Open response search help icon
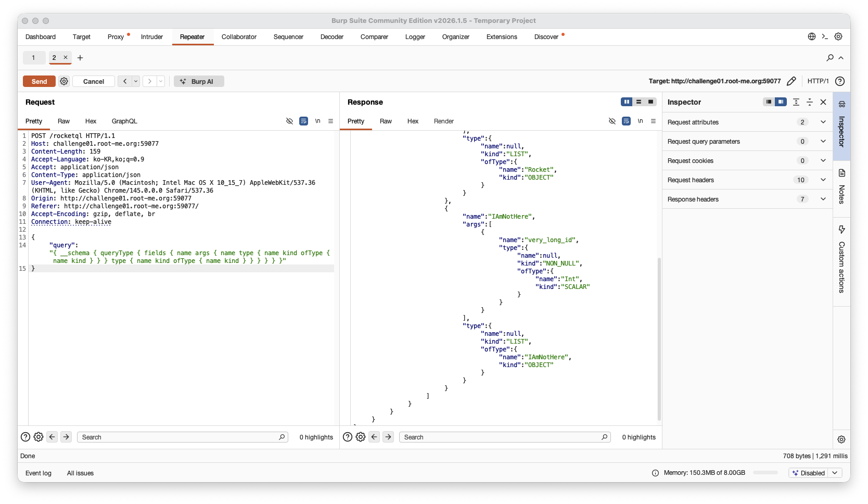Viewport: 868px width, 504px height. pyautogui.click(x=348, y=437)
